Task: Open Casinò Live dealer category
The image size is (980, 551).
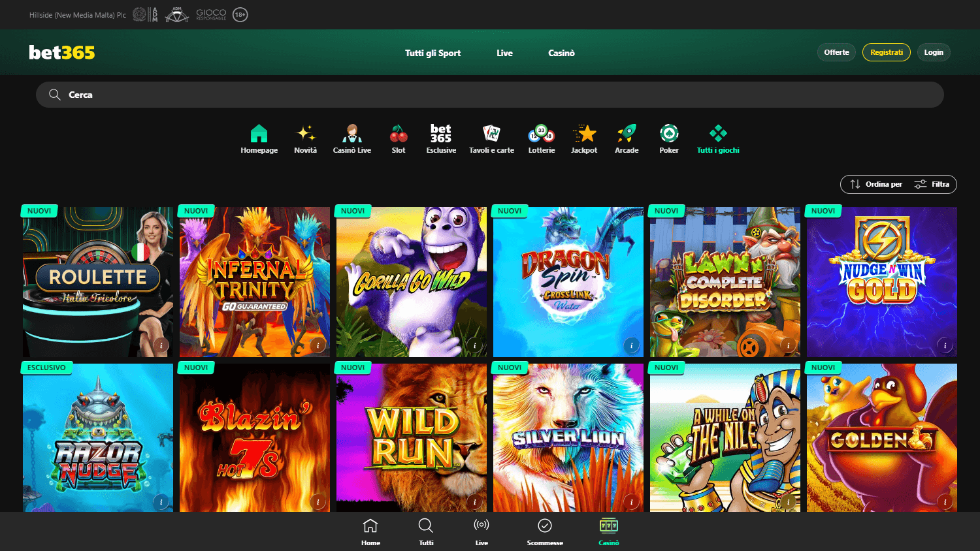Action: pyautogui.click(x=351, y=139)
